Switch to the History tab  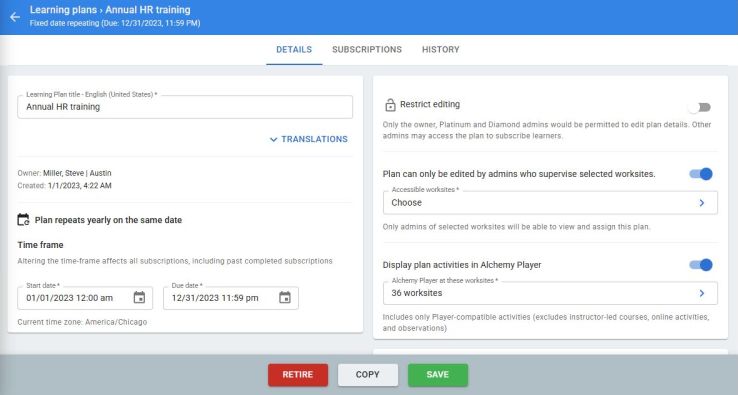pyautogui.click(x=441, y=49)
